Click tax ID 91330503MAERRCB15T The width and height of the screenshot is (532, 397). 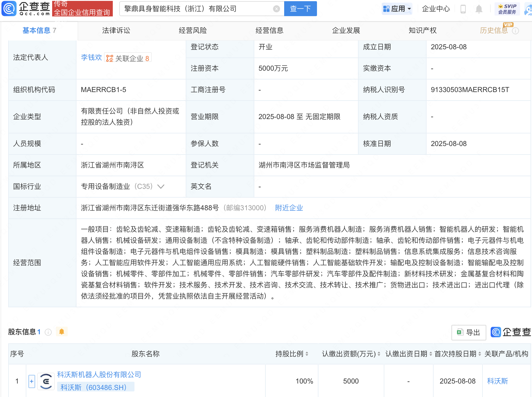tap(470, 90)
